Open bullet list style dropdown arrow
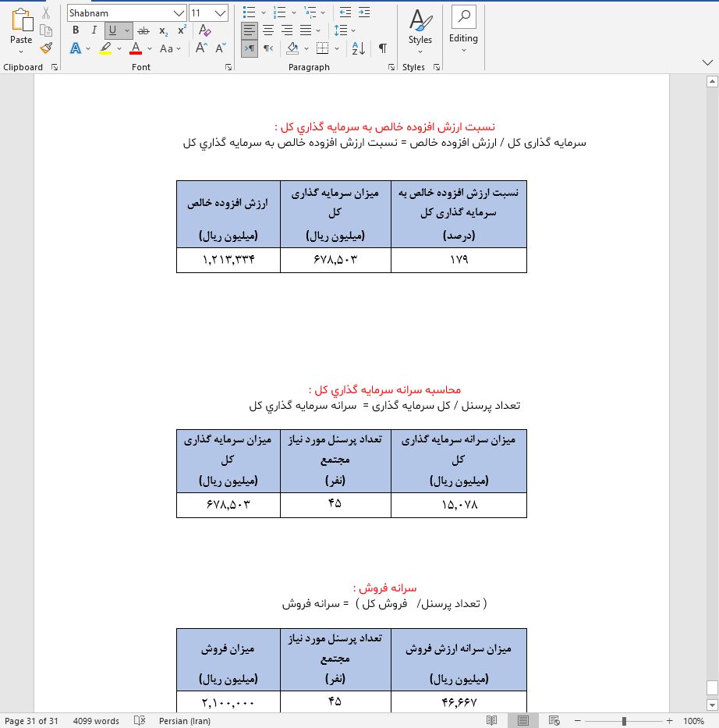 pos(264,13)
